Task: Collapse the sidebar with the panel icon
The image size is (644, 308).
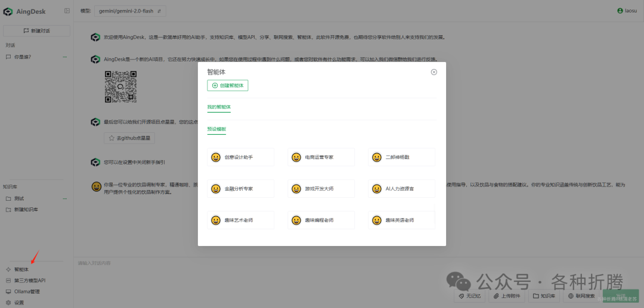Action: (67, 11)
